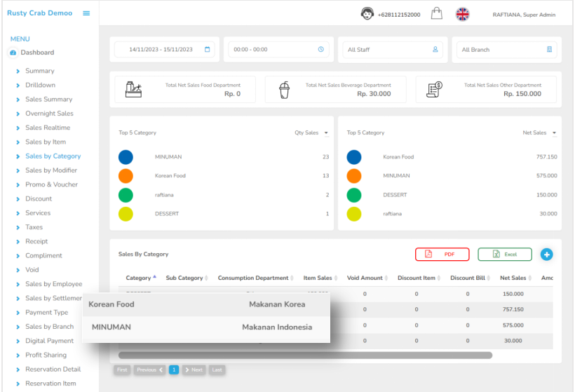Click the blue MINUMAN color circle in Qty chart
Viewport: 575px width, 392px height.
click(x=126, y=157)
